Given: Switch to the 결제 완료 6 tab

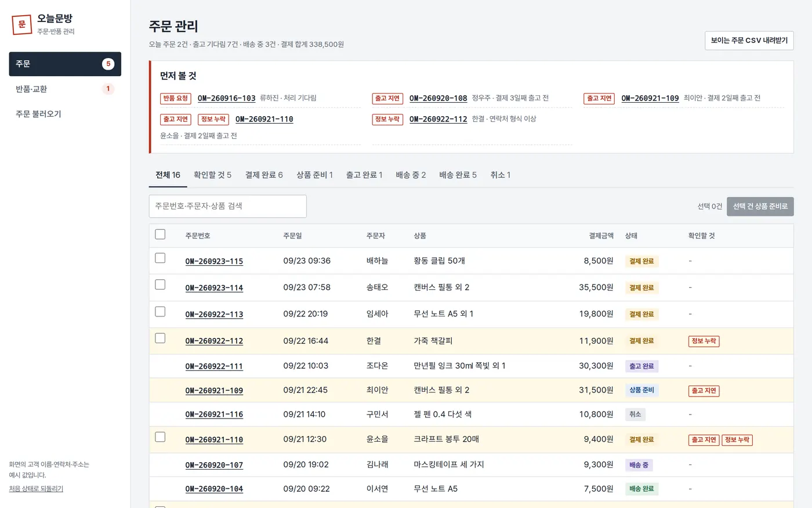Looking at the screenshot, I should [x=264, y=175].
